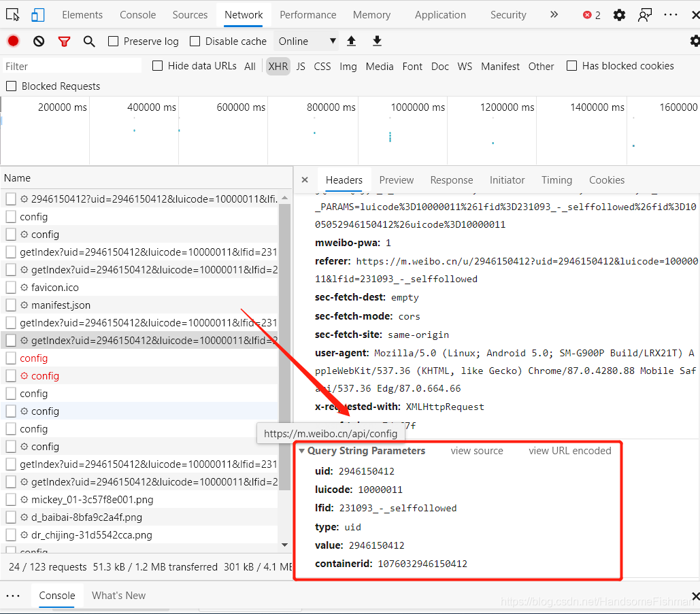Check the box beside mickey_01-3c57f8e001.png
The image size is (700, 614).
11,500
